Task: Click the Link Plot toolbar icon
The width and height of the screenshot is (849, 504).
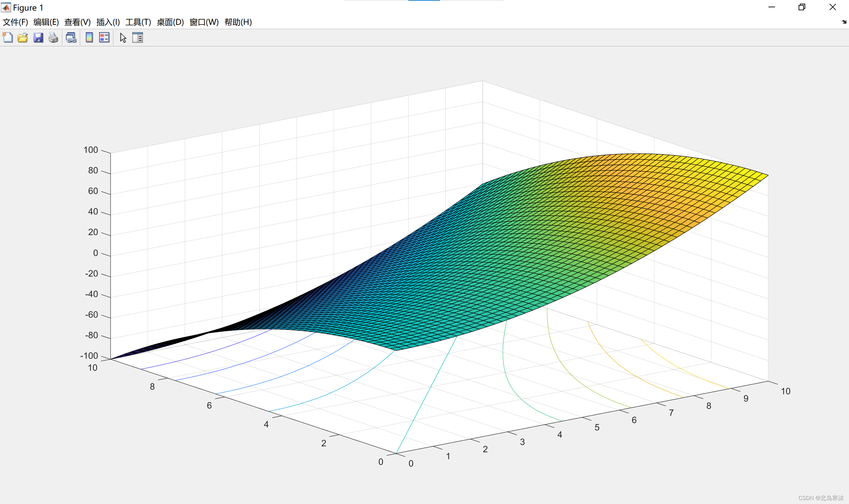Action: click(71, 38)
